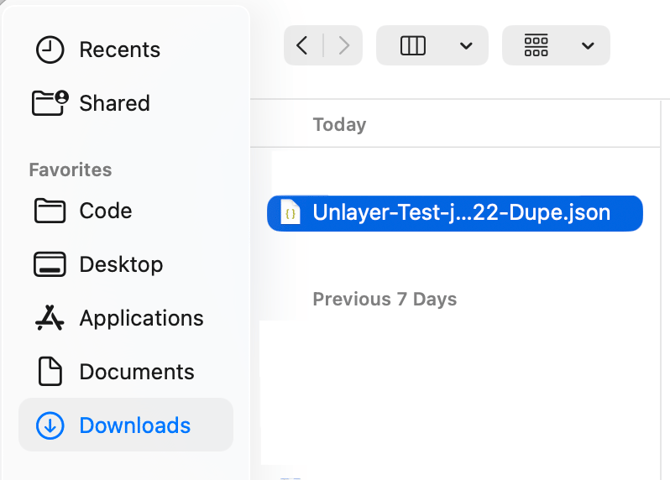
Task: Click the group-by grid icon
Action: tap(536, 45)
